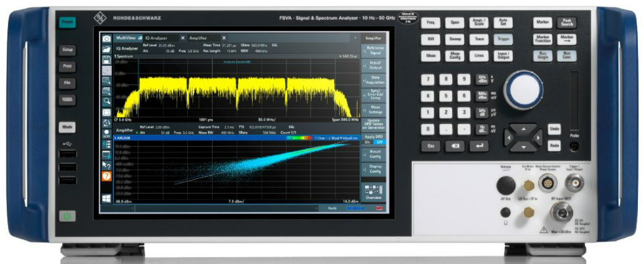Open the Display Config softkey
Screen dimensions: 644x264
pos(374,169)
